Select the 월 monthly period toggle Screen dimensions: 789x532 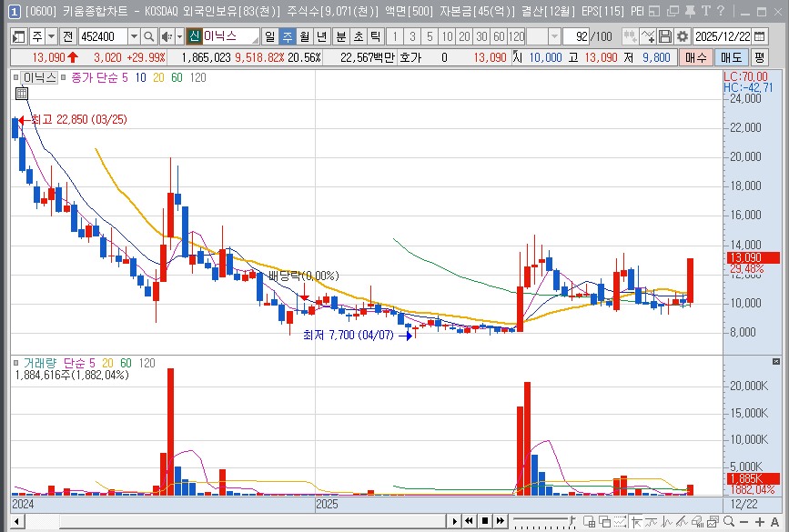coord(305,36)
